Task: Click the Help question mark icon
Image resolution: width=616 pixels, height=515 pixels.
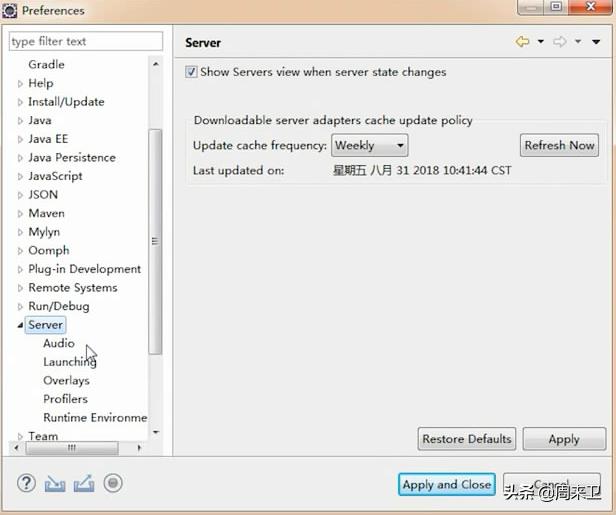Action: (x=26, y=484)
